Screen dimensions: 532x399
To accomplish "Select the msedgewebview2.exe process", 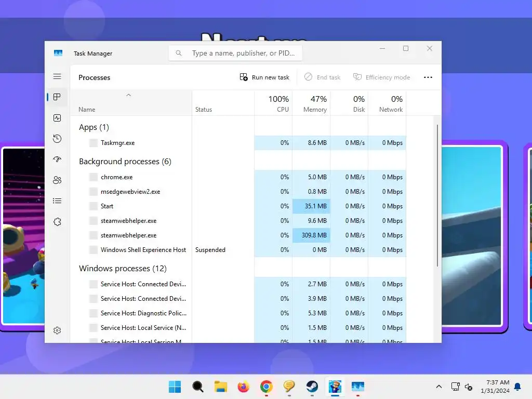I will tap(238, 192).
